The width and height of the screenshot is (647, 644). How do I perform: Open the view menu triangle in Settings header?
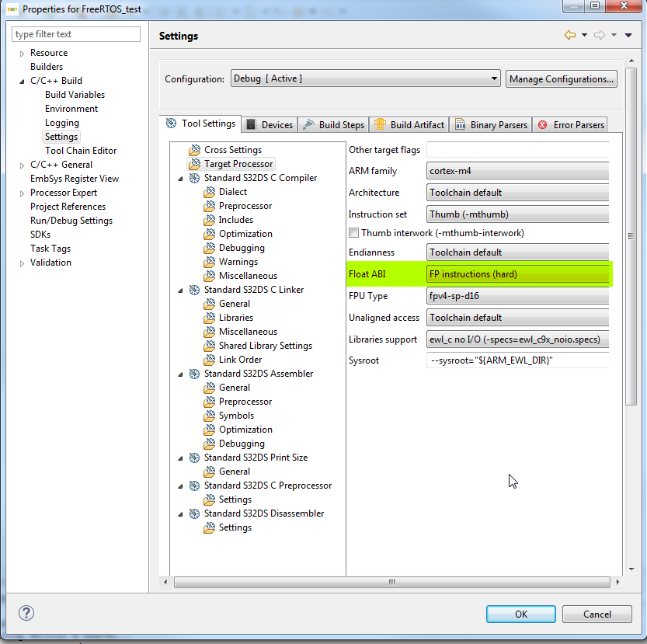[628, 35]
